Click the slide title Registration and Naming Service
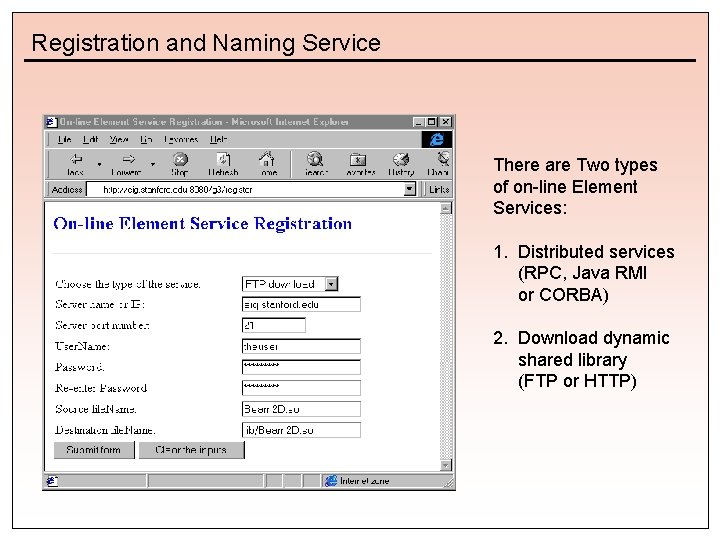Screen dimensions: 720x540 [206, 43]
